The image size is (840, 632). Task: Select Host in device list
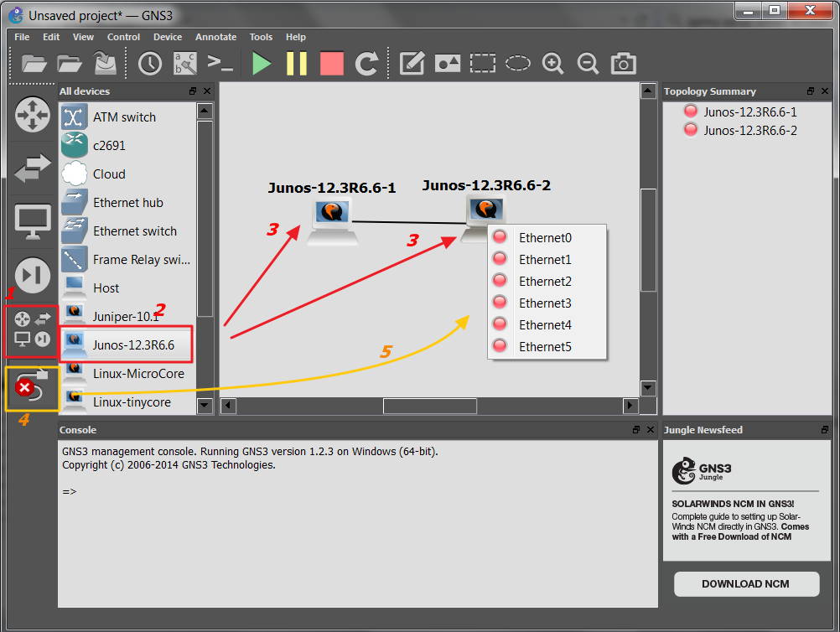pyautogui.click(x=127, y=288)
